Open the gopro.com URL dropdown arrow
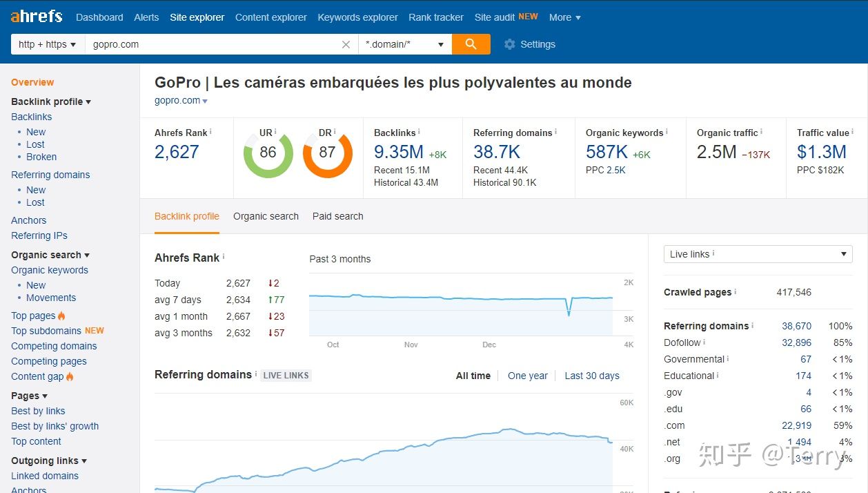Screen dimensions: 868x493 205,101
